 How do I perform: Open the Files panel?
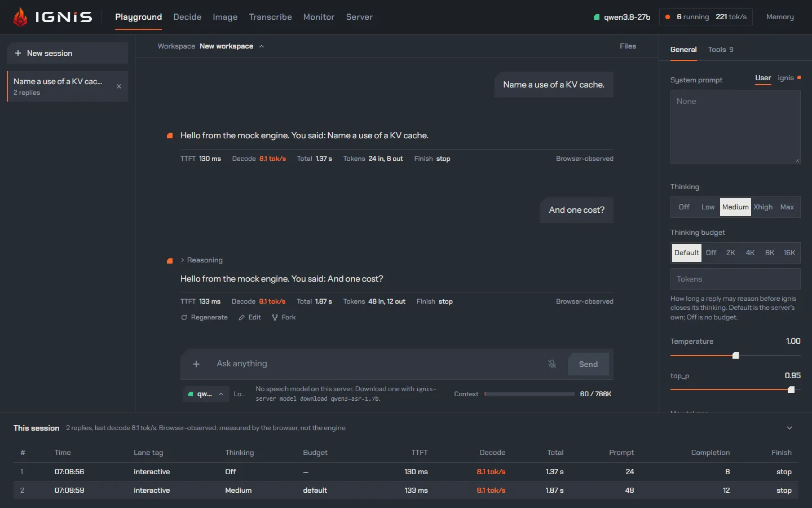(628, 46)
